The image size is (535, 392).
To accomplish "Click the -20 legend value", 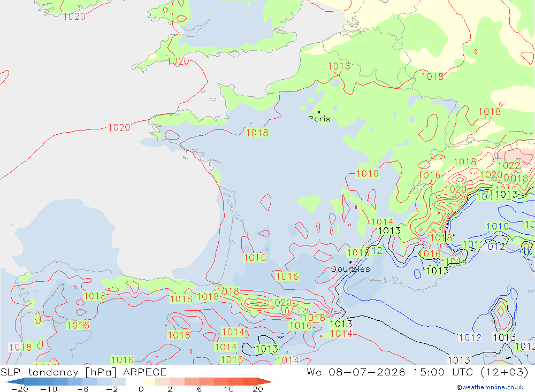I will coord(20,389).
